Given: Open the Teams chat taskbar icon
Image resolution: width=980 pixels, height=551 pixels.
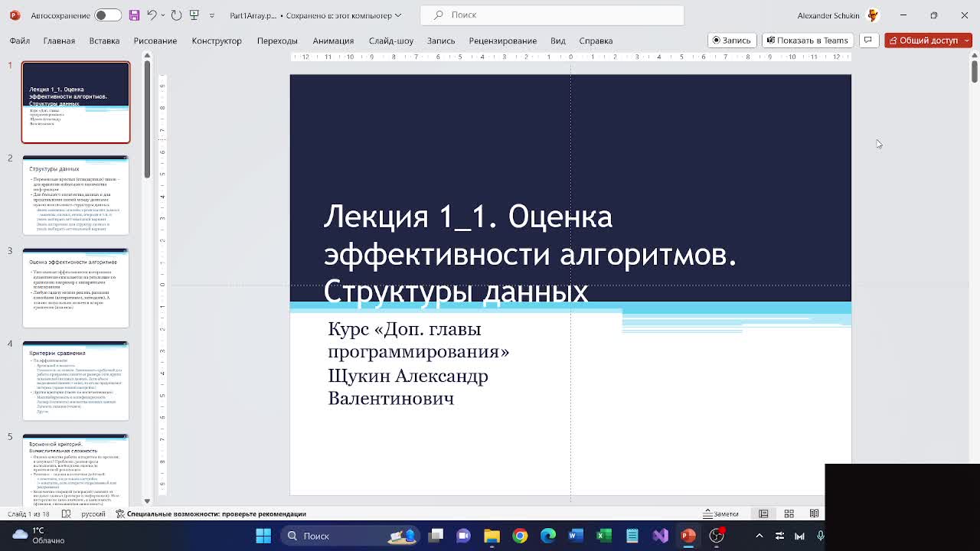Looking at the screenshot, I should tap(463, 536).
